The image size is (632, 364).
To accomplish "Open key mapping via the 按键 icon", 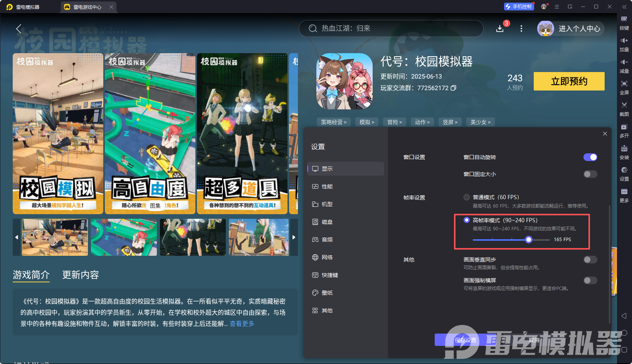I will point(624,22).
